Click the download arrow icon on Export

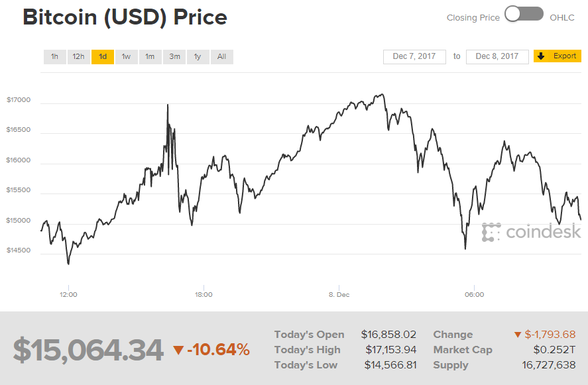pos(541,56)
